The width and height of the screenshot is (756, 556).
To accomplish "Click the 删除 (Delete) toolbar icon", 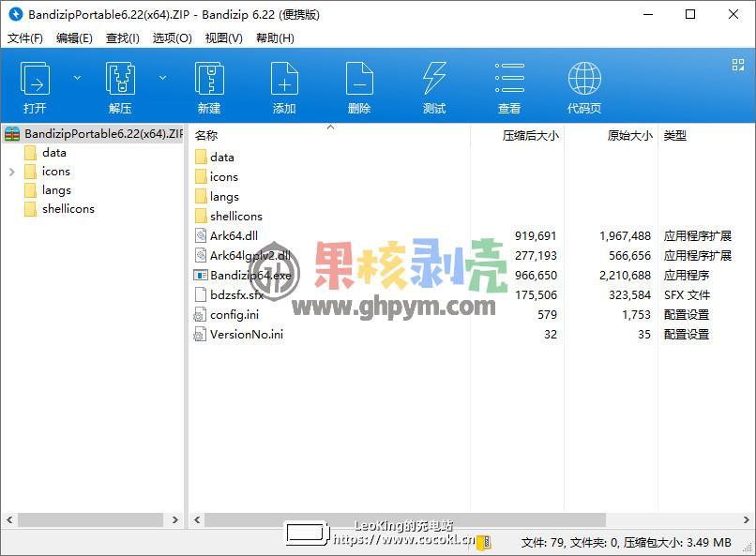I will [x=359, y=86].
